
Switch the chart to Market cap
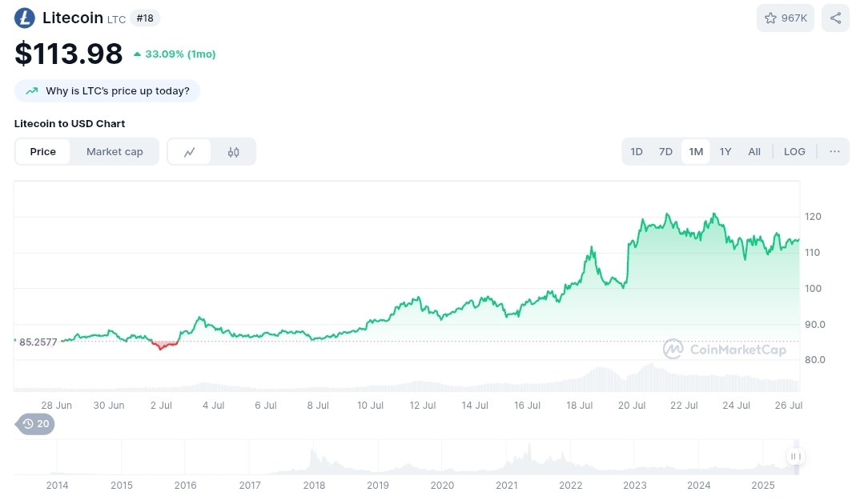tap(115, 152)
